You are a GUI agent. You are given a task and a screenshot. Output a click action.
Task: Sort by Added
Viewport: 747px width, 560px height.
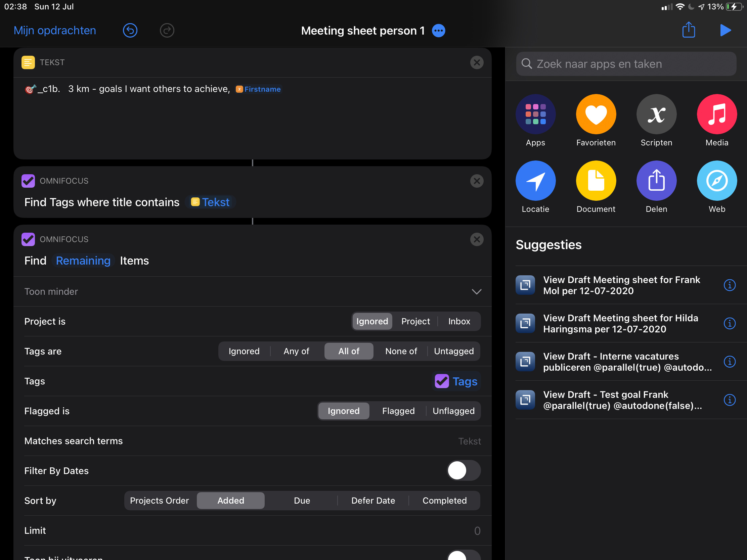231,501
